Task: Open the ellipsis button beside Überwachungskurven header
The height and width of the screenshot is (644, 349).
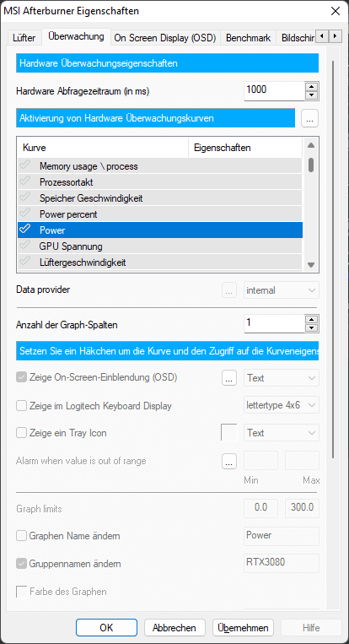Action: [309, 118]
